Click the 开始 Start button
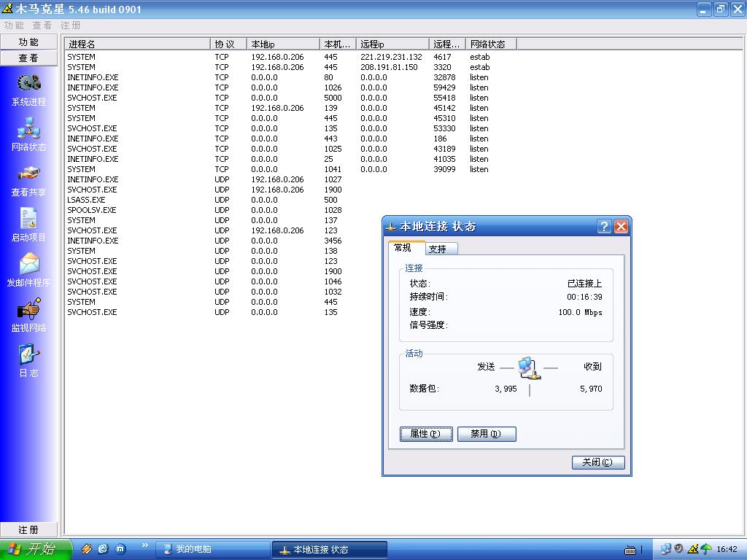This screenshot has width=747, height=560. (x=36, y=549)
